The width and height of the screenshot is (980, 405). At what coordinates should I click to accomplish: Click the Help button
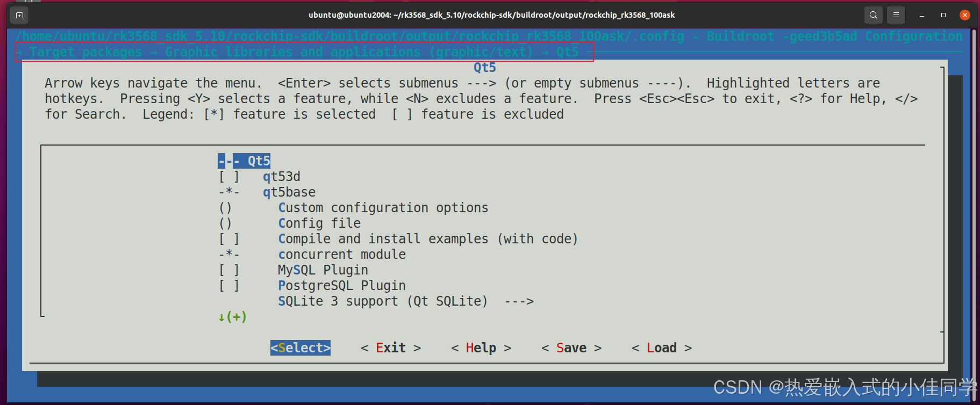pos(481,348)
